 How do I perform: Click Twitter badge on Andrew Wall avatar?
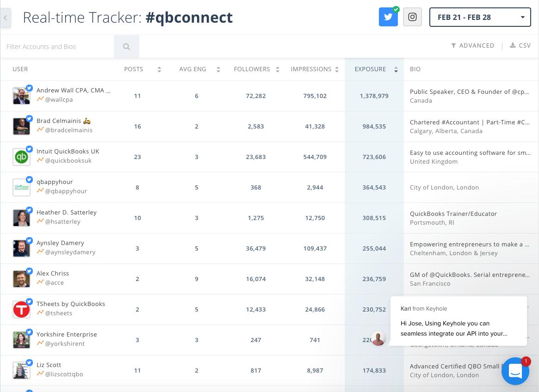[30, 88]
